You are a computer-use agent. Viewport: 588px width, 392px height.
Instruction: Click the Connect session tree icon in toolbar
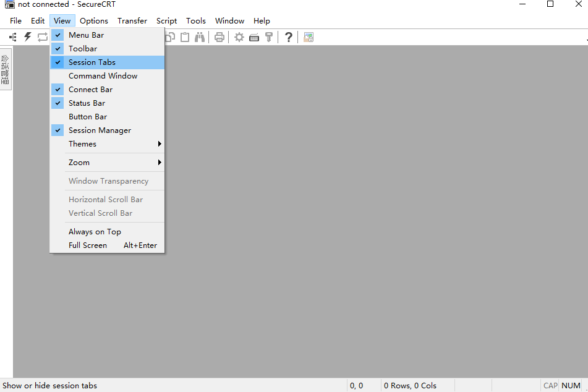click(x=13, y=37)
